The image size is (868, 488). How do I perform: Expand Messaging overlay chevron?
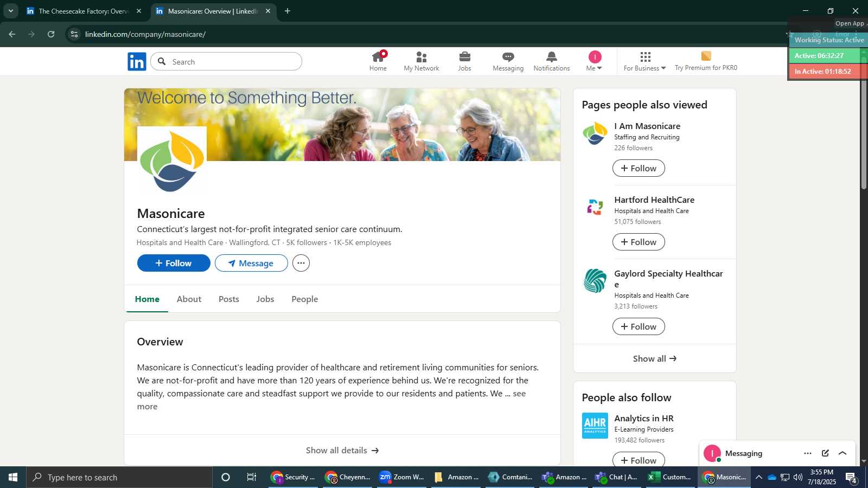click(x=843, y=453)
